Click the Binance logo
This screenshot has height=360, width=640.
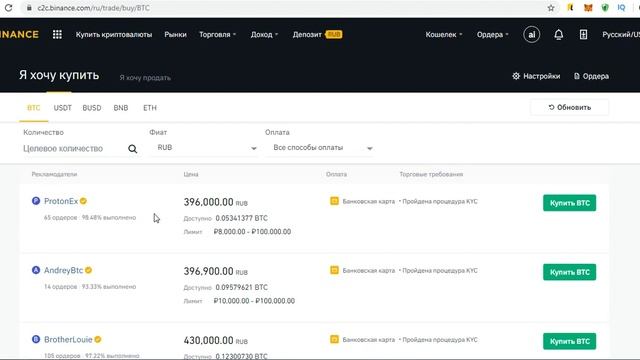point(19,35)
